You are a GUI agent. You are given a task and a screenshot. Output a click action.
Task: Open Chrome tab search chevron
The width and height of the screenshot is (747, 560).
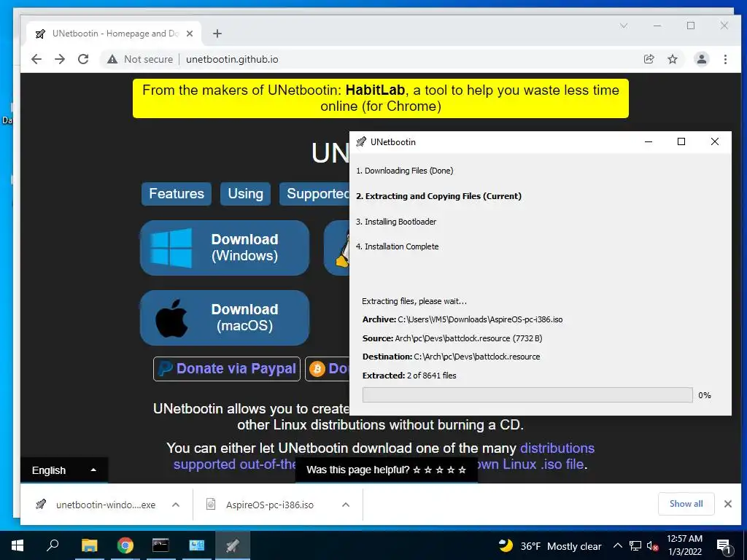pyautogui.click(x=624, y=26)
